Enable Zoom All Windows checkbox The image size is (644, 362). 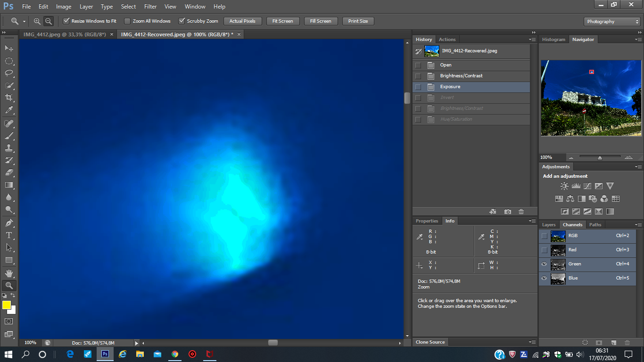click(127, 21)
